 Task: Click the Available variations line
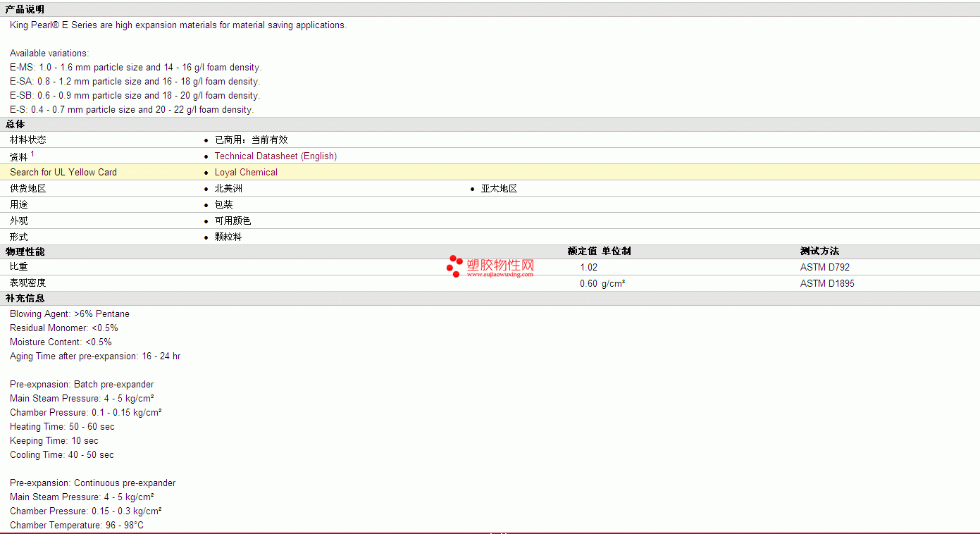click(x=49, y=53)
